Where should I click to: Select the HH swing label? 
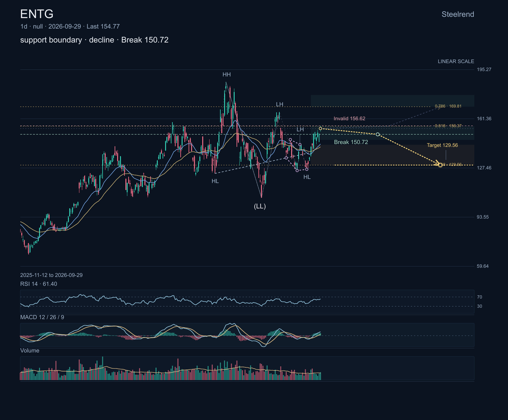pyautogui.click(x=227, y=74)
